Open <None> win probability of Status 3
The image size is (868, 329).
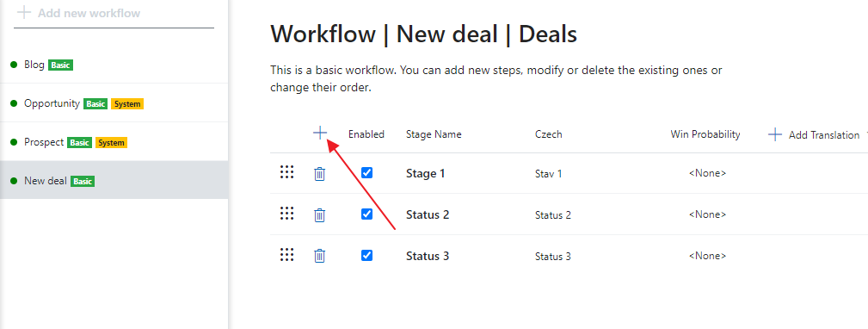click(x=707, y=256)
